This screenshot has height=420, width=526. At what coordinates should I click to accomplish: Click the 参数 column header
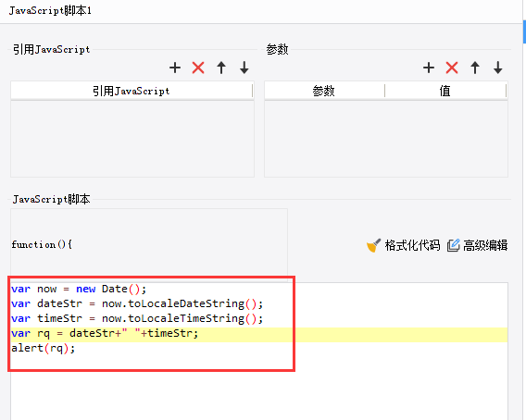(324, 91)
